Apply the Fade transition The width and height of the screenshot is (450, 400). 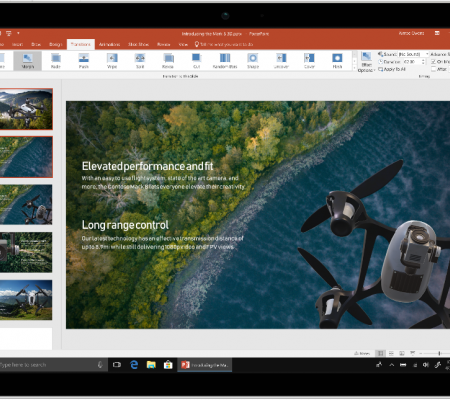pos(56,61)
